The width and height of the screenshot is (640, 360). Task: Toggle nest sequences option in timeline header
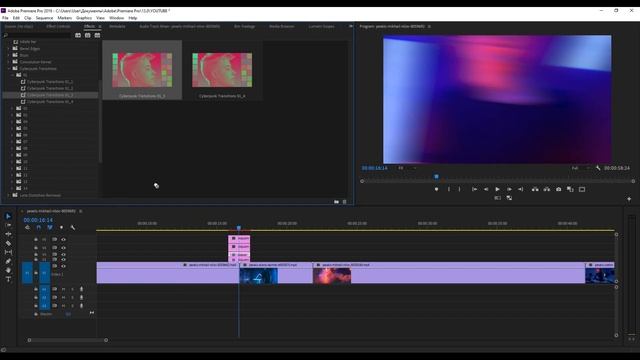tap(27, 227)
